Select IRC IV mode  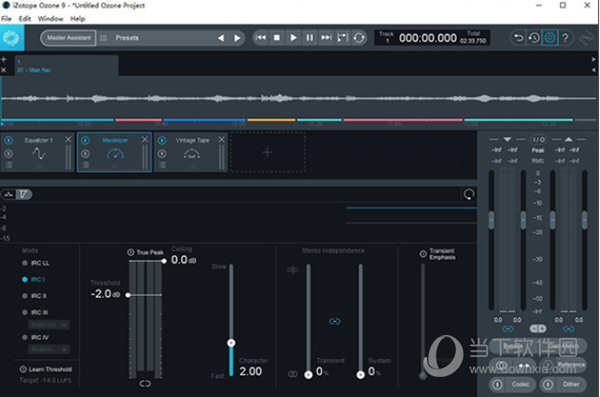pyautogui.click(x=35, y=337)
